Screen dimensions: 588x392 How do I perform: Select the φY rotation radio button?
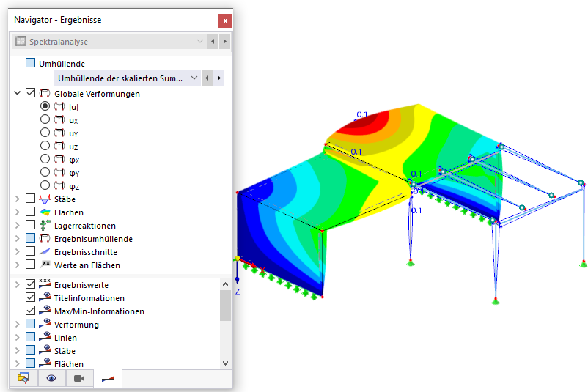pyautogui.click(x=45, y=172)
